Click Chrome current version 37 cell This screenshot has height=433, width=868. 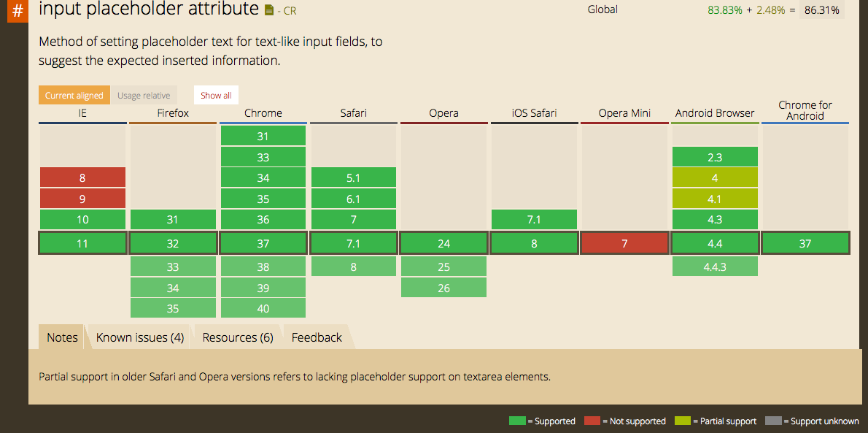263,243
